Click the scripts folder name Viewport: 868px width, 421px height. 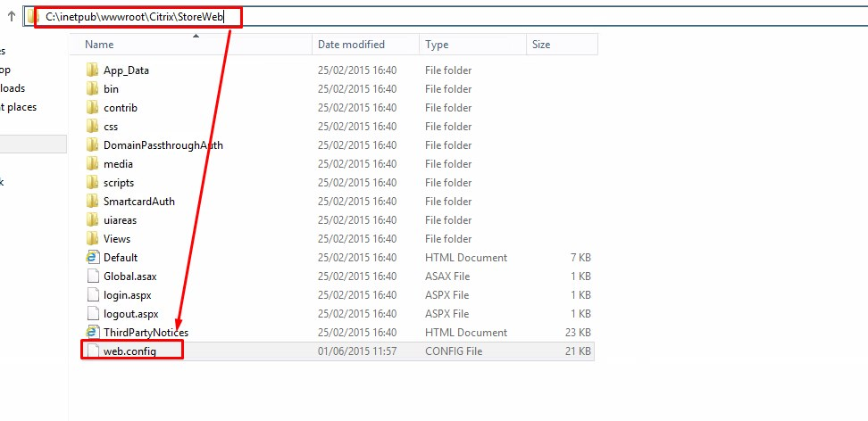[119, 183]
